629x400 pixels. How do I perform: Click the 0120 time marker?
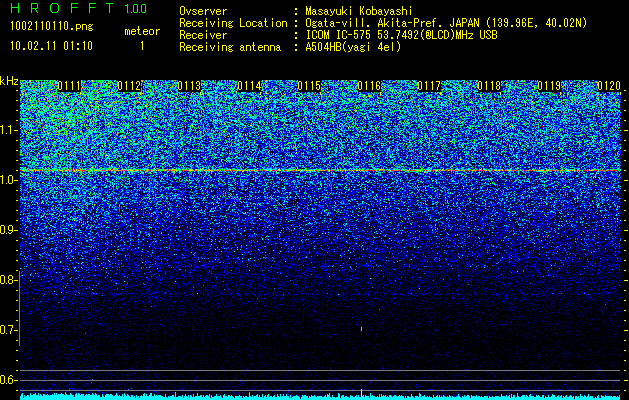click(609, 86)
